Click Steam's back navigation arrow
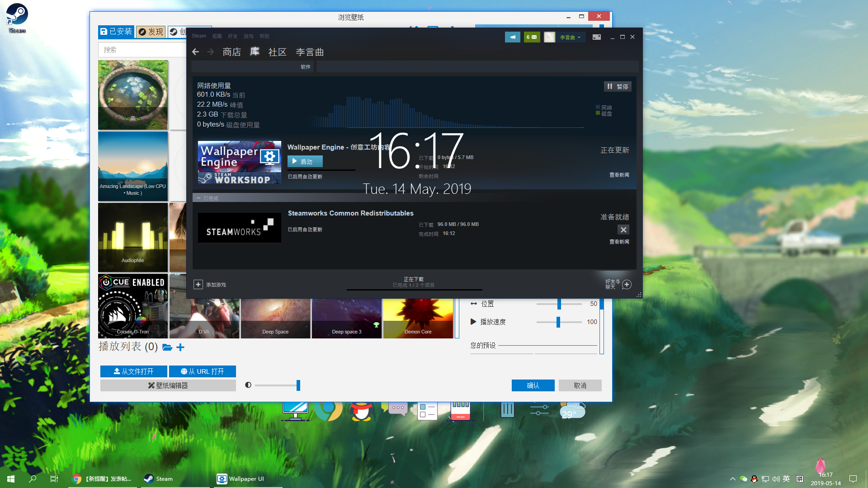 coord(195,52)
